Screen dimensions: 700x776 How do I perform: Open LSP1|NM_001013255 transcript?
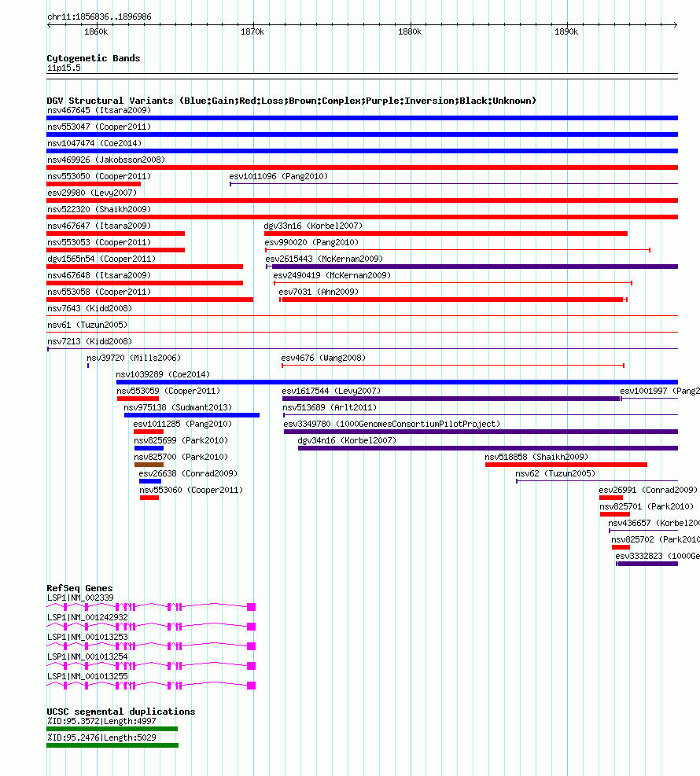pos(87,676)
